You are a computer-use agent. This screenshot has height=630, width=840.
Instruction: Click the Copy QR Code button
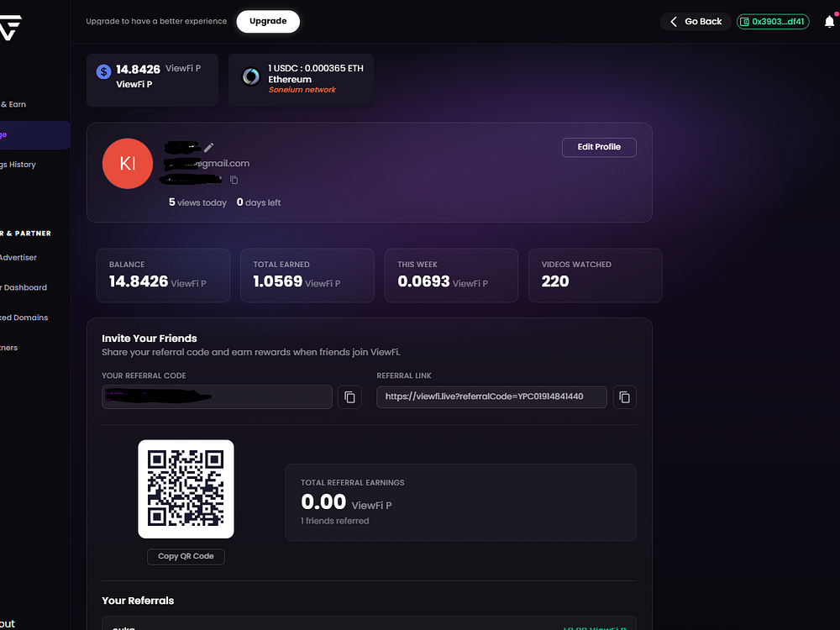tap(186, 556)
